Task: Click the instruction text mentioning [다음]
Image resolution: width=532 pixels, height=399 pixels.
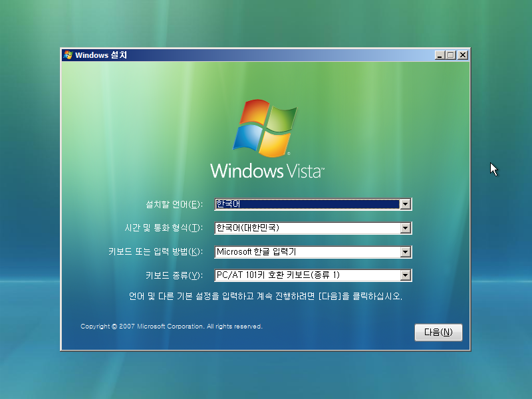Action: coord(265,296)
